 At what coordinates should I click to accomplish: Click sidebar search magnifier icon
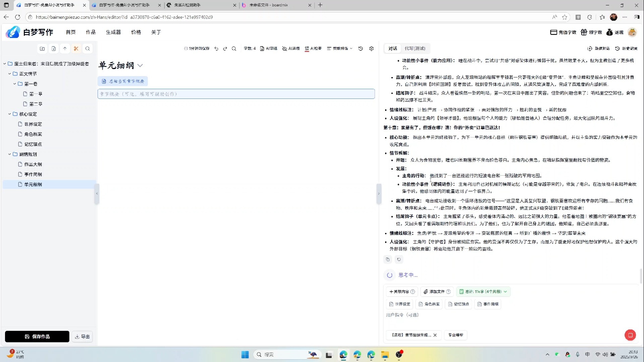point(88,49)
